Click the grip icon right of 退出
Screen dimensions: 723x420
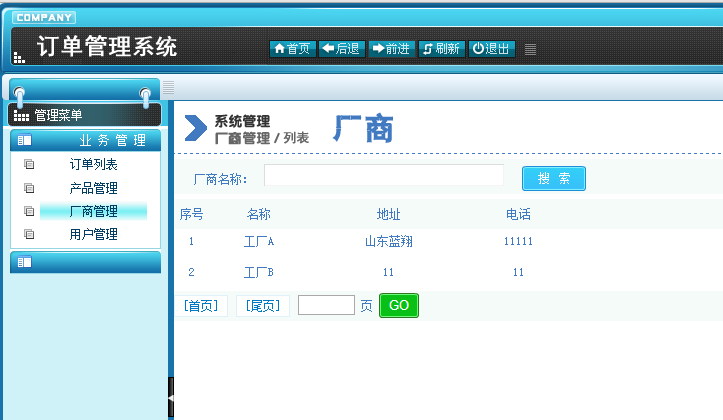[530, 49]
